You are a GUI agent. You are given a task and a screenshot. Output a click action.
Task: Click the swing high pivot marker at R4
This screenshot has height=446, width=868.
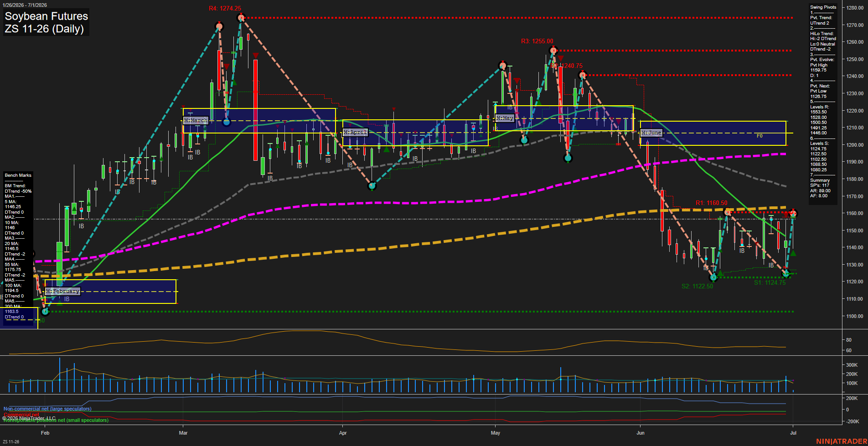click(x=241, y=18)
